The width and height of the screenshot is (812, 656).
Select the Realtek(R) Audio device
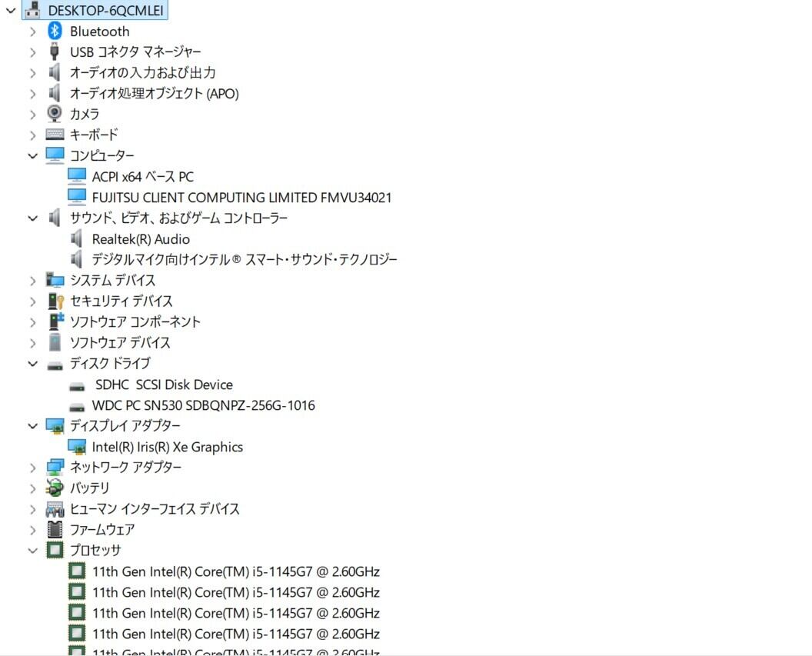(141, 239)
